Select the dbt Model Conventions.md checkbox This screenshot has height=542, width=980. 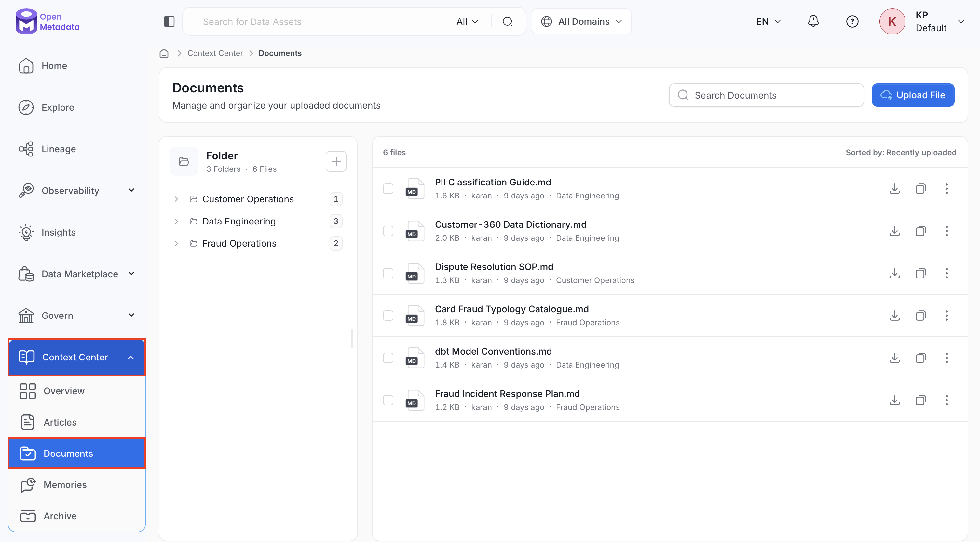pos(388,358)
